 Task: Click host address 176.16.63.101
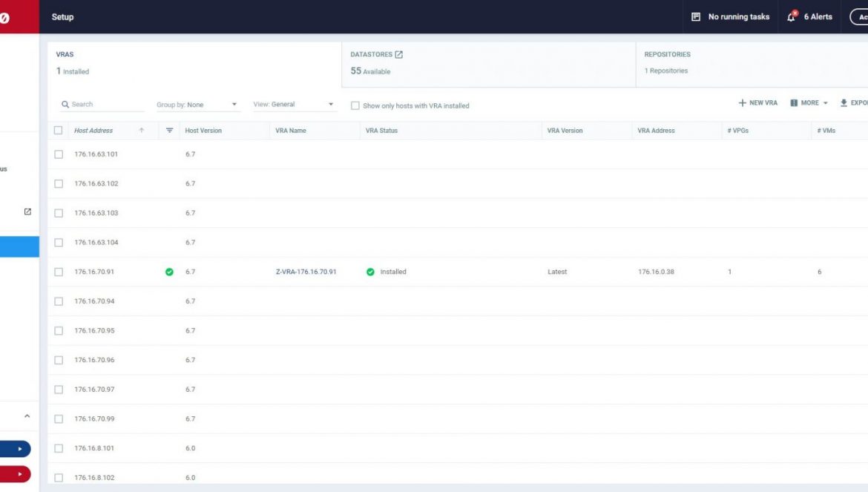pyautogui.click(x=96, y=154)
